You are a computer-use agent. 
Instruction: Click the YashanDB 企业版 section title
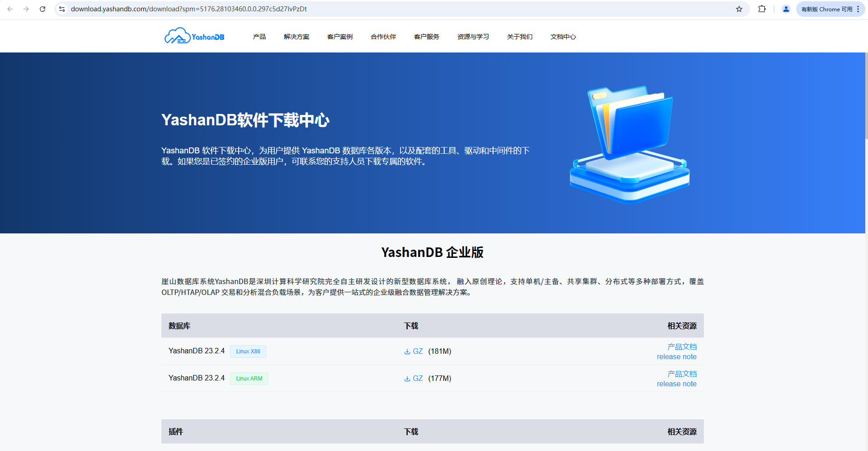pos(433,252)
